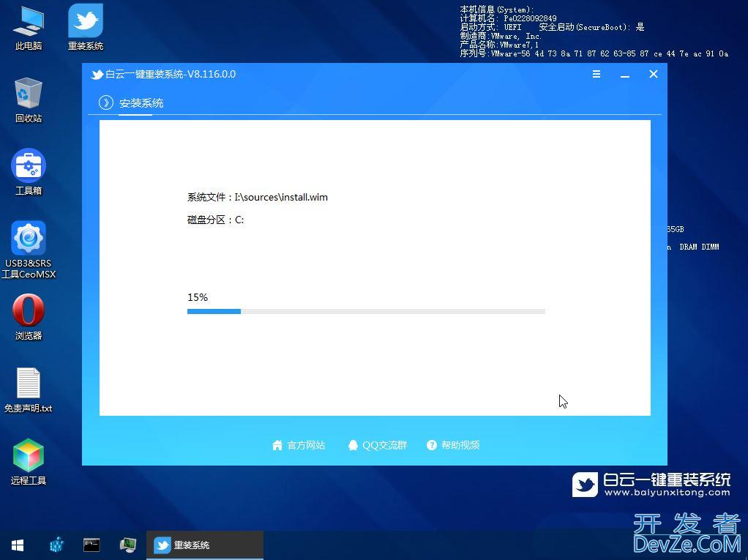Open the 工具箱 toolbox icon
748x560 pixels.
[29, 172]
